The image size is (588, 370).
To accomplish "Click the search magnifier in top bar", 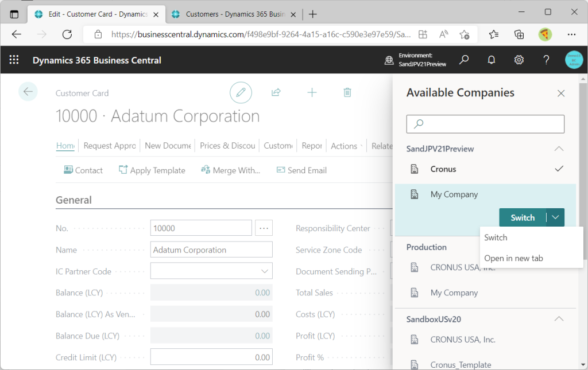I will click(x=464, y=60).
